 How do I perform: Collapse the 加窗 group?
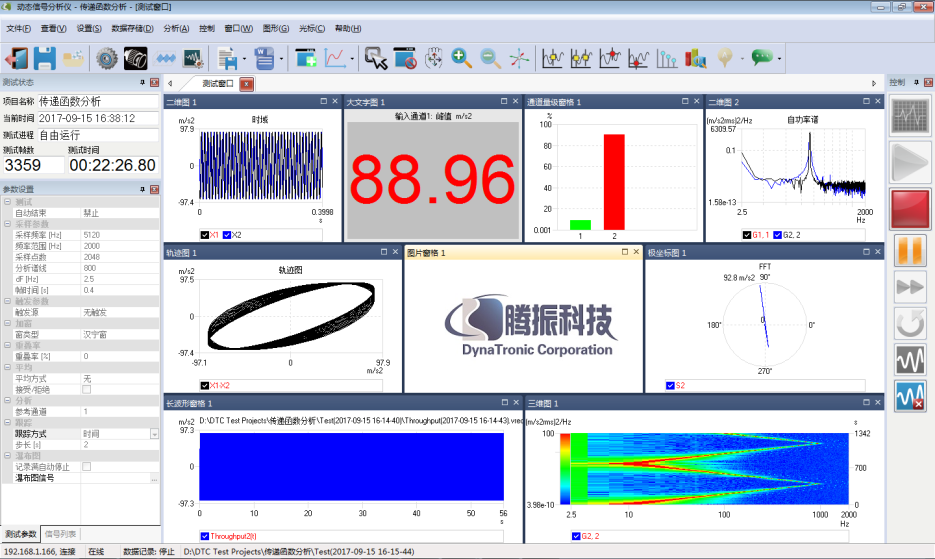tap(7, 323)
